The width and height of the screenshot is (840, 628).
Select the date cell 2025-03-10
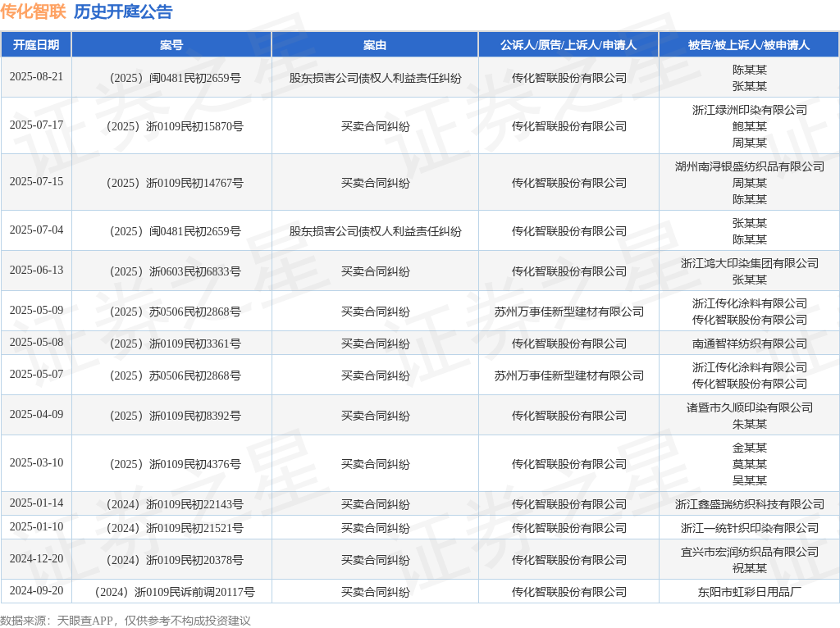click(x=36, y=462)
